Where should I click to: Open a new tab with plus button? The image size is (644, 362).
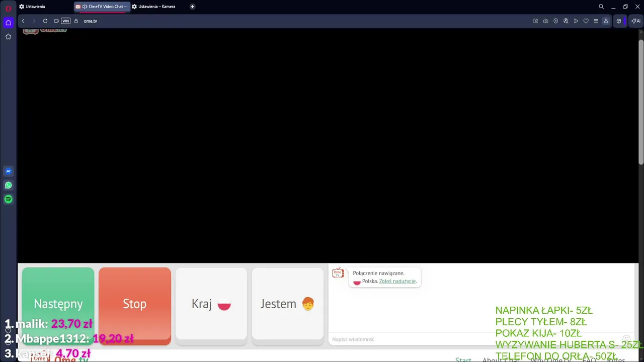[x=192, y=7]
